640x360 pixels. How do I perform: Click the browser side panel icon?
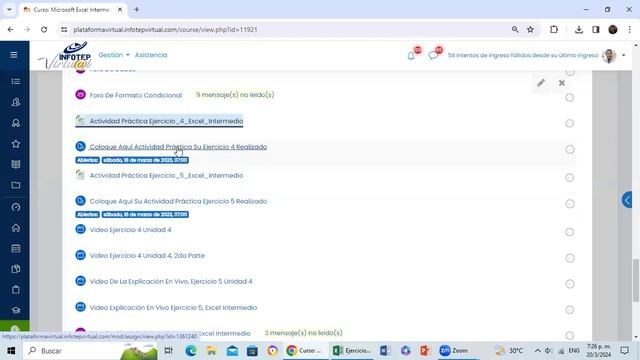[596, 29]
